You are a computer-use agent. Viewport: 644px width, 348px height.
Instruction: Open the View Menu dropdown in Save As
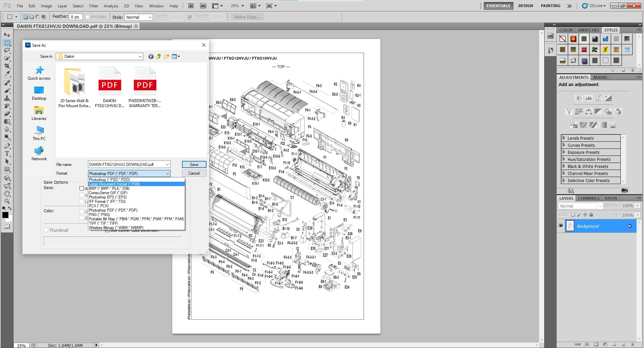[176, 56]
